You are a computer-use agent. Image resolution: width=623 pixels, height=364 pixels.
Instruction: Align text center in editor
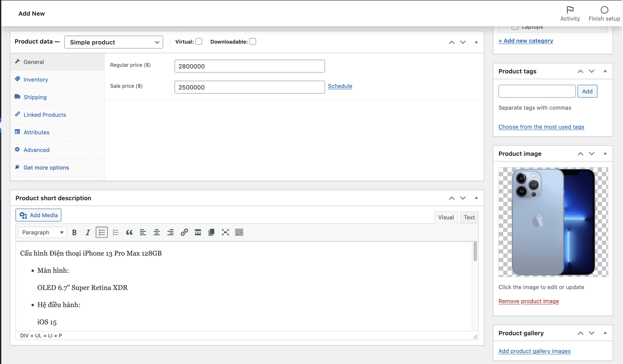point(157,232)
